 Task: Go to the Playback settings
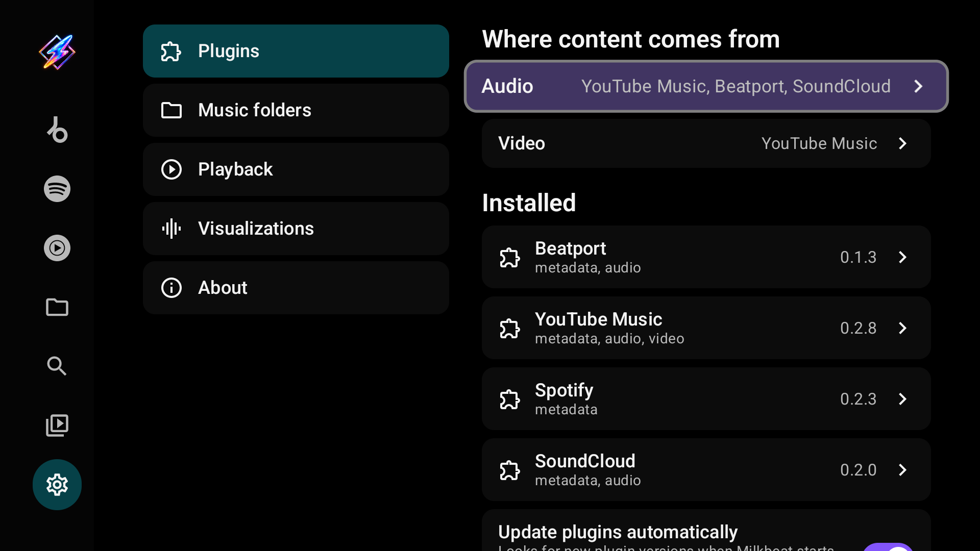tap(296, 169)
